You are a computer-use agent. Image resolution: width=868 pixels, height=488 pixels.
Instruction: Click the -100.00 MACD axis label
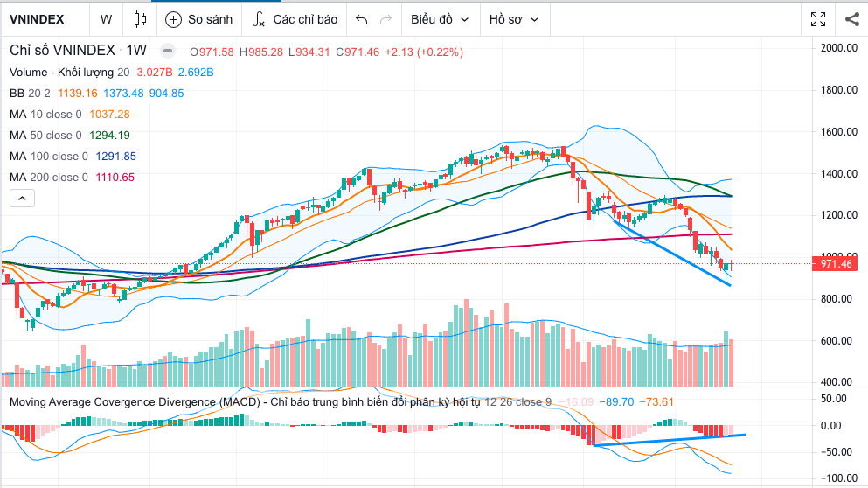point(838,478)
